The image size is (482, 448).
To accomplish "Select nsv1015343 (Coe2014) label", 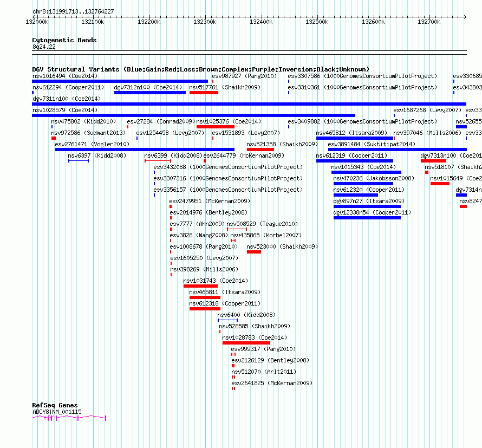I will 363,167.
